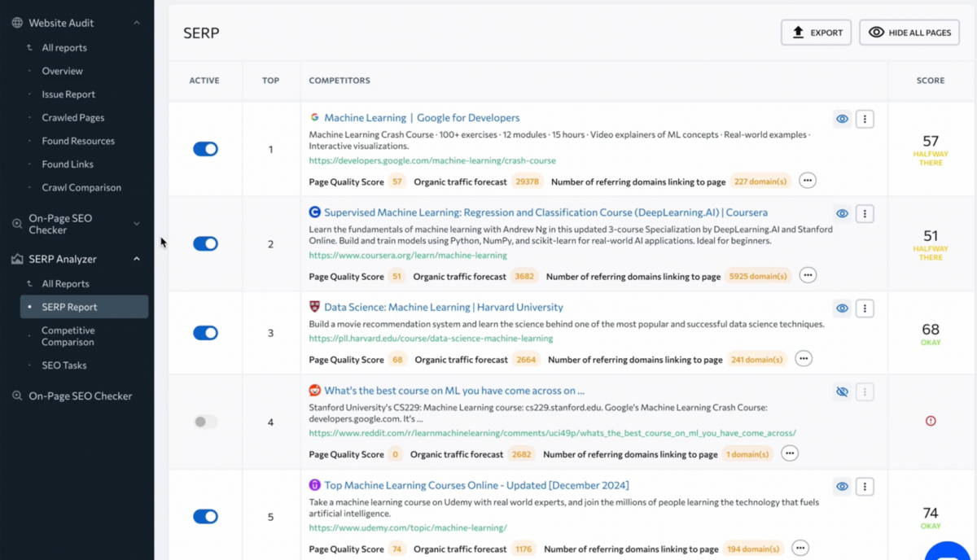
Task: Hide the Coursera page with the eye icon
Action: [x=842, y=213]
